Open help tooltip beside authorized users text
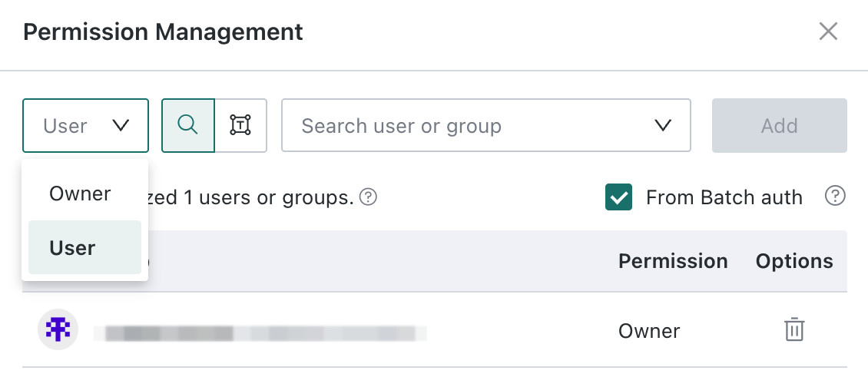The image size is (868, 387). 368,197
